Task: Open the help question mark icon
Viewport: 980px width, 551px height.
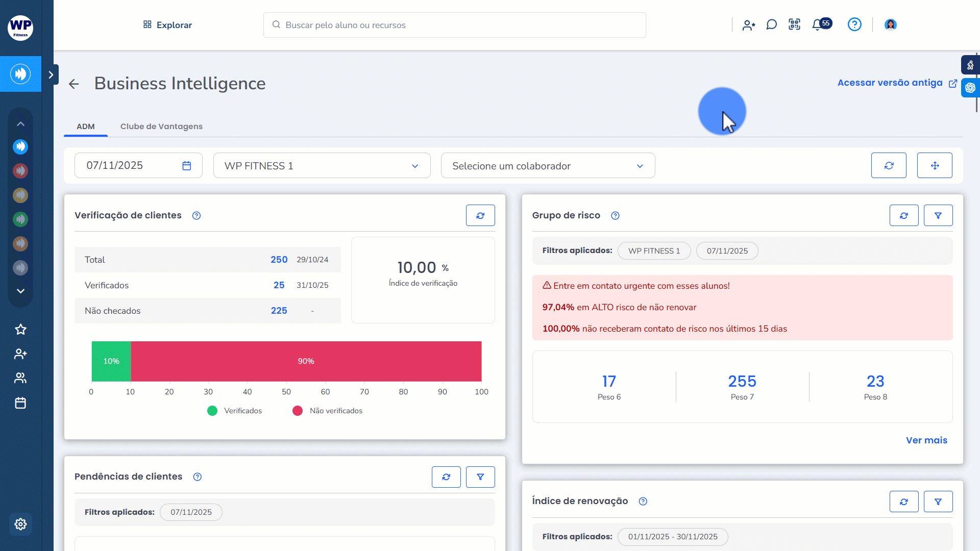Action: (x=854, y=24)
